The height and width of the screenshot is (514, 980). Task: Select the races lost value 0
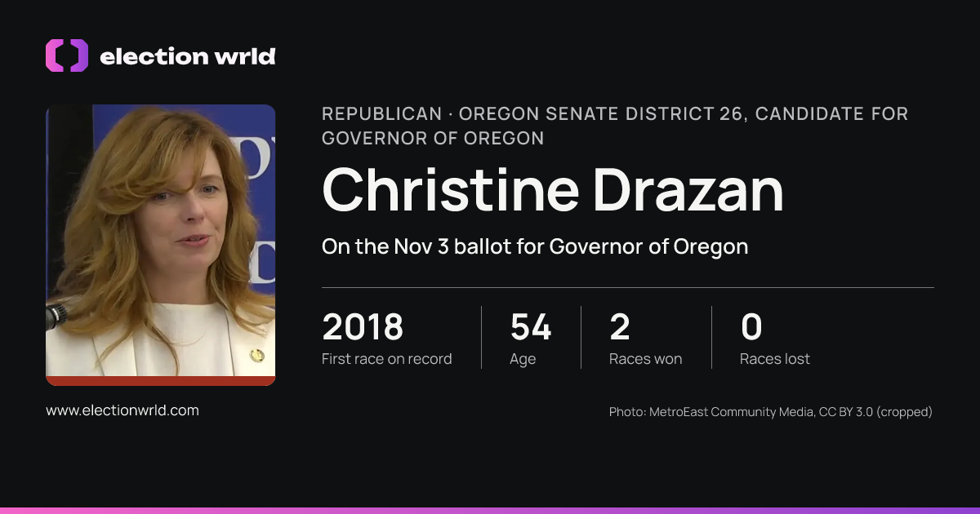point(751,327)
